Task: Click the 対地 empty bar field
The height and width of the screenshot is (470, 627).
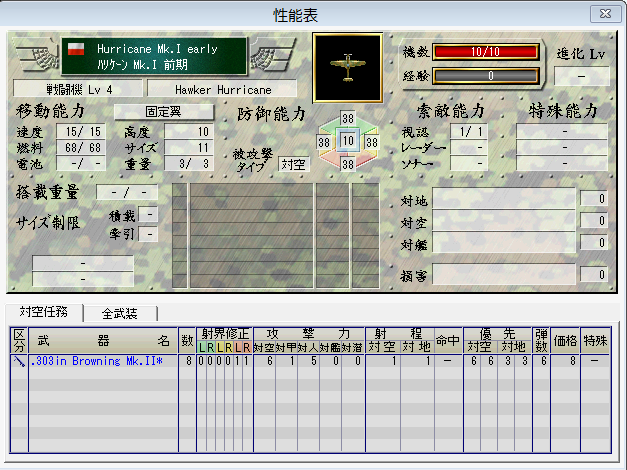Action: coord(504,199)
